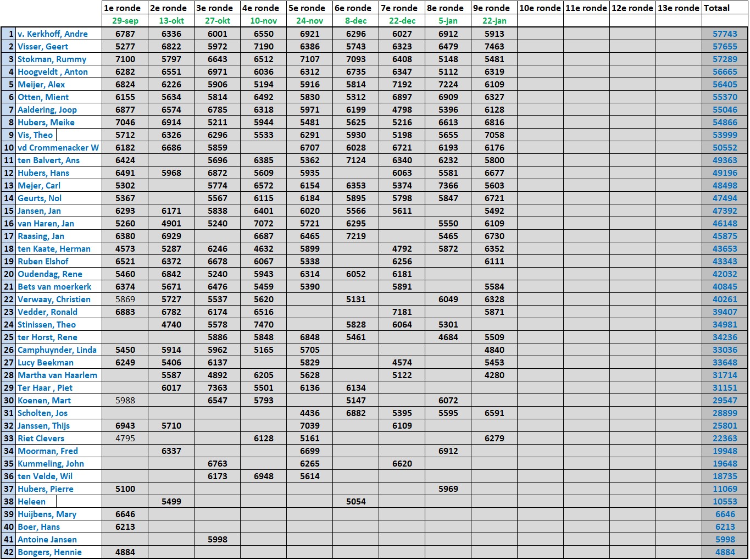
Task: Select Visser Geert's 4e ronde score 7190
Action: point(263,46)
